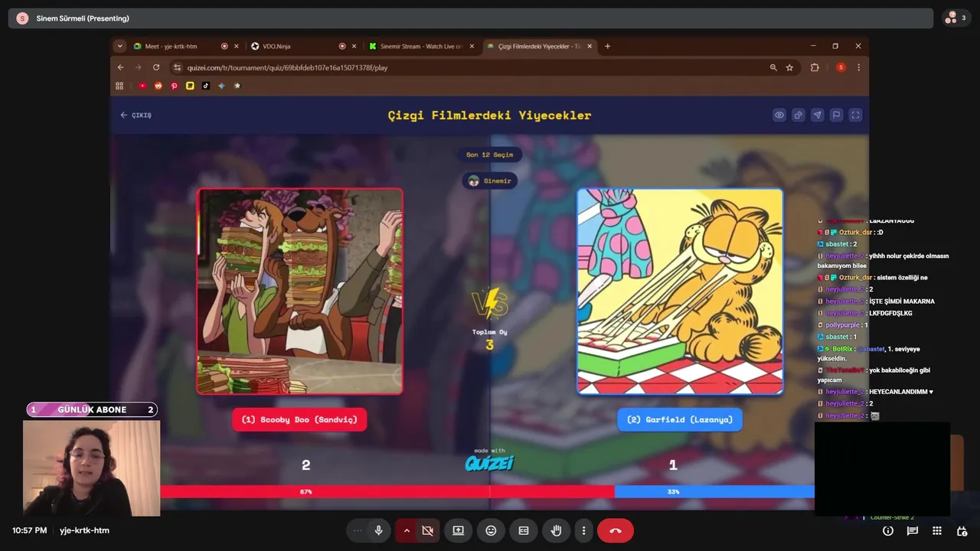Open the Chrome extensions puzzle icon
This screenshot has width=980, height=551.
click(815, 67)
